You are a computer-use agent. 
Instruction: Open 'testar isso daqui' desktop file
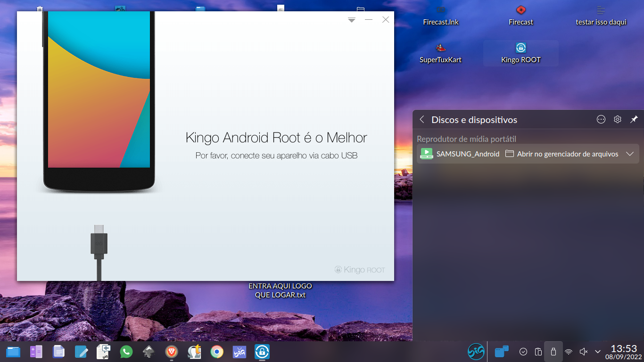(601, 16)
